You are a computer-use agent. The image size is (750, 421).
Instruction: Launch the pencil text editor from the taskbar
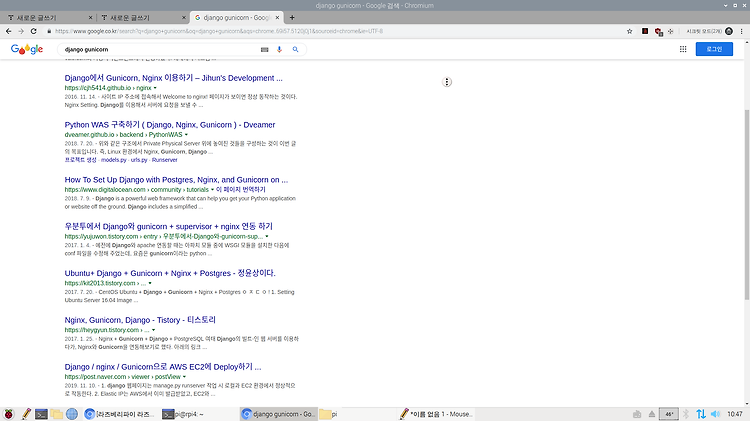(26, 414)
